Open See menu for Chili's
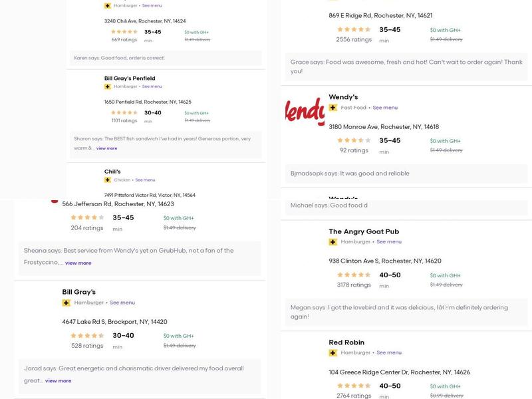 pos(145,180)
